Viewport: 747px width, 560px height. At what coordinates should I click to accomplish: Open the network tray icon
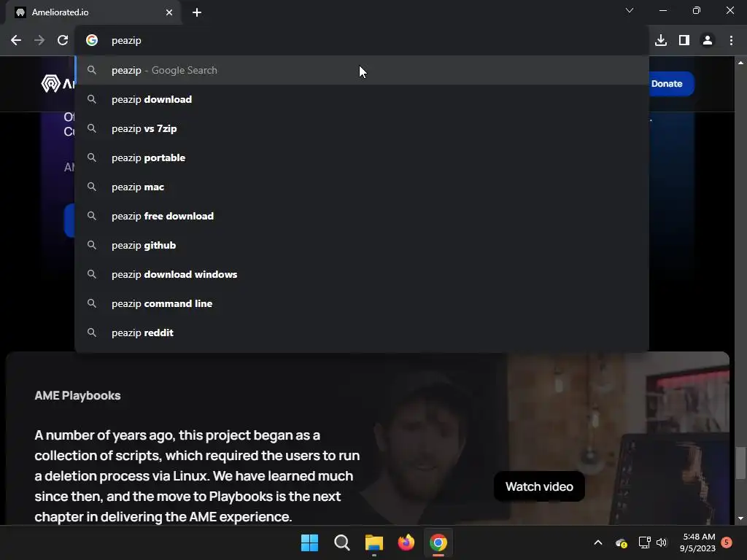(645, 542)
